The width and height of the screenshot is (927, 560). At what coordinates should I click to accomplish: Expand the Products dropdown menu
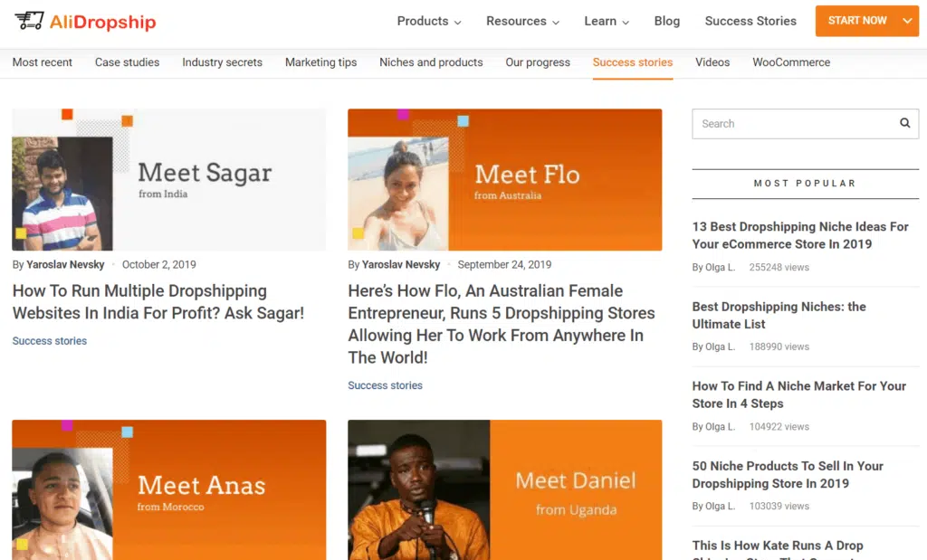[x=428, y=21]
